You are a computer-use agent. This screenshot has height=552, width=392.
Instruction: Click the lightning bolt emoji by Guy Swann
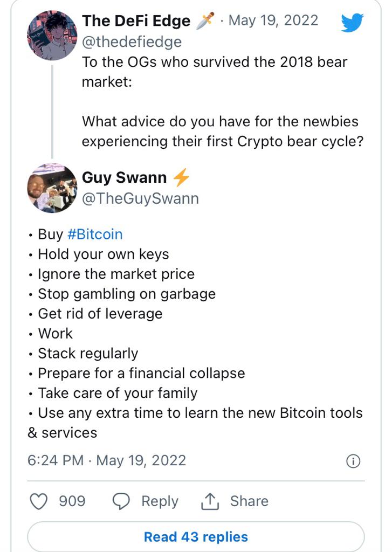(x=181, y=177)
